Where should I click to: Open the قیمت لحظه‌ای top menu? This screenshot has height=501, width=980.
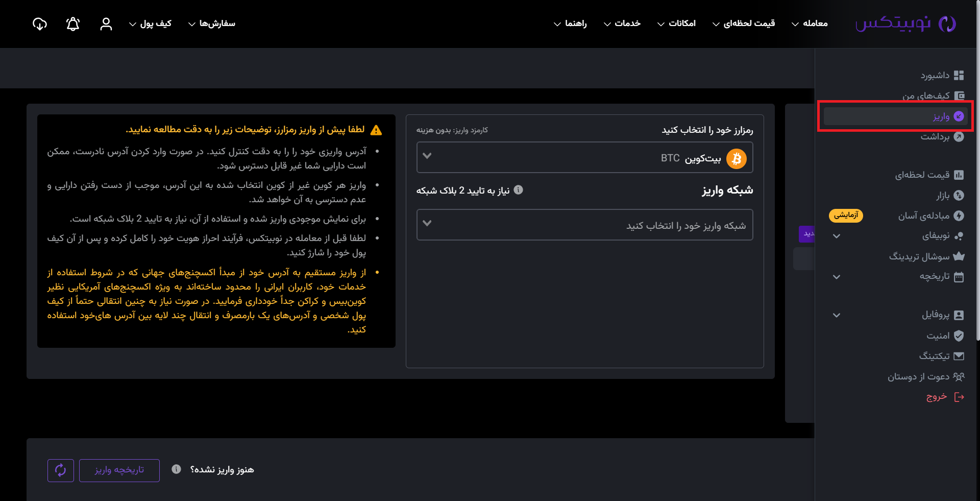tap(744, 23)
